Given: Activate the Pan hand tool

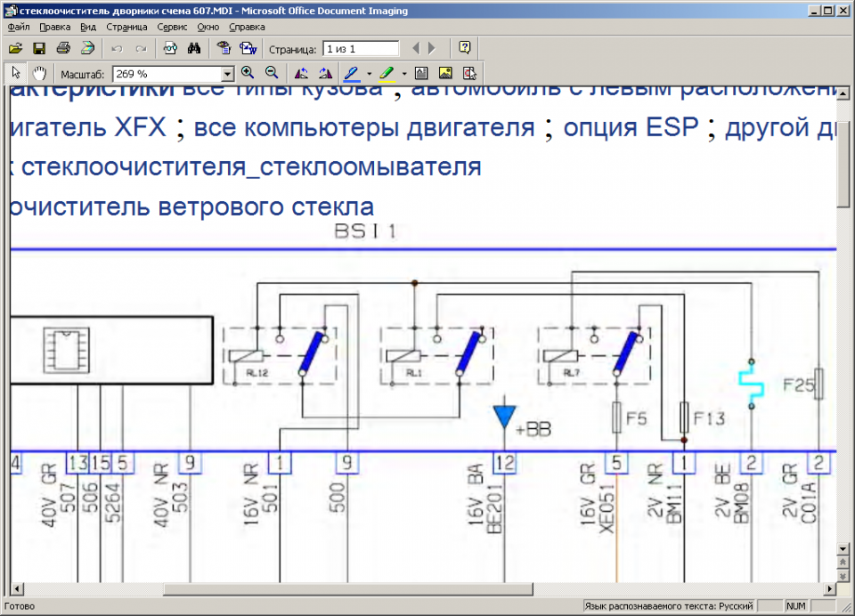Looking at the screenshot, I should click(39, 72).
